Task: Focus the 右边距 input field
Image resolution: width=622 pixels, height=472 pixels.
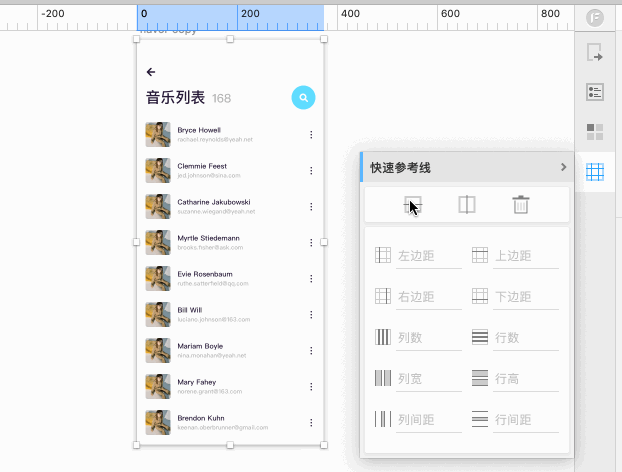Action: 429,297
